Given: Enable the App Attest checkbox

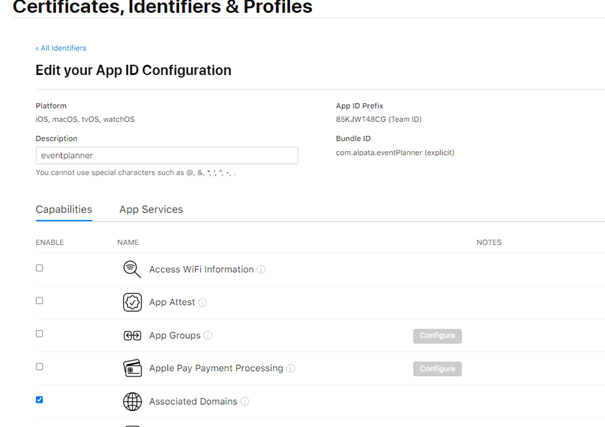Looking at the screenshot, I should (x=39, y=300).
